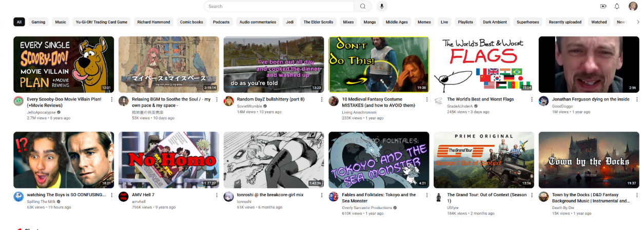The height and width of the screenshot is (230, 644).
Task: Select the Richard Hammond chip
Action: pyautogui.click(x=153, y=22)
